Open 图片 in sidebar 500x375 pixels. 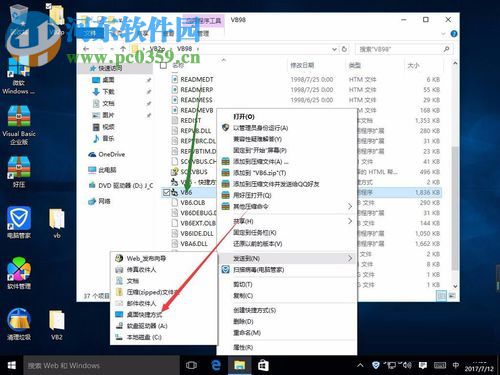click(108, 115)
